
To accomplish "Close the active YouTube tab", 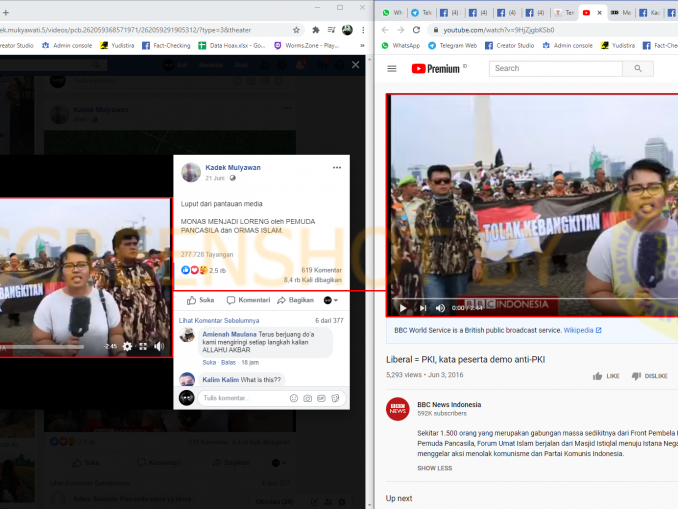I will 599,13.
